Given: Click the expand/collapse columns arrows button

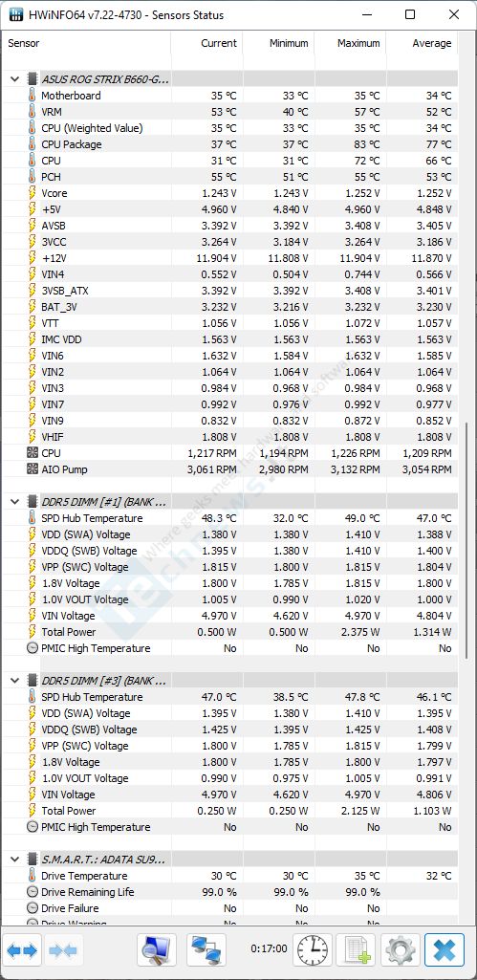Looking at the screenshot, I should coord(23,950).
